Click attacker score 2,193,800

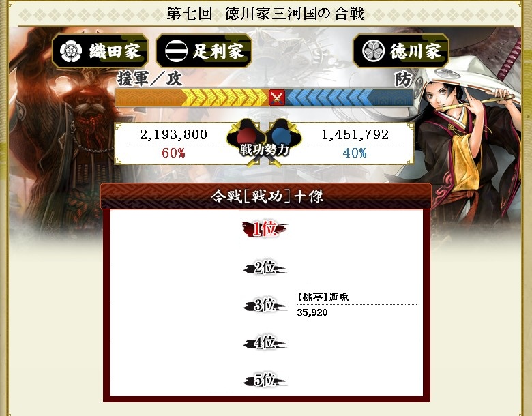[173, 135]
